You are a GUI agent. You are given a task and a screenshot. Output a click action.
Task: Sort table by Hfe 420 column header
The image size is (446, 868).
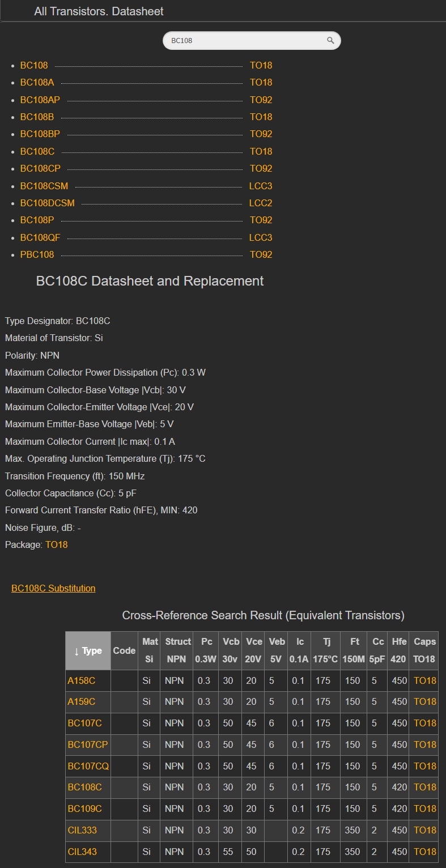pos(399,651)
